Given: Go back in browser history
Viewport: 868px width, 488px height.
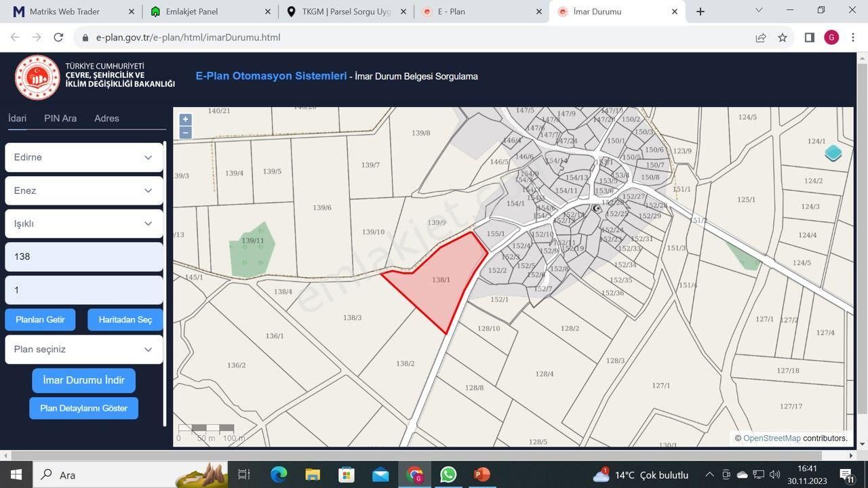Looking at the screenshot, I should (15, 37).
